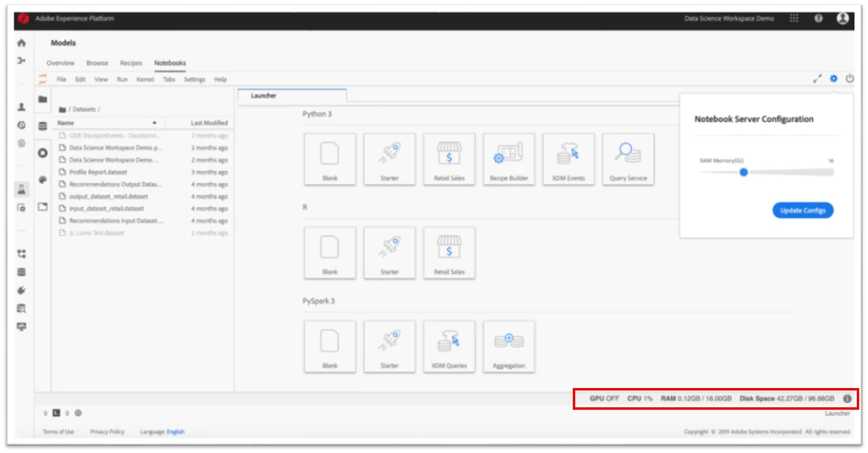The width and height of the screenshot is (868, 453).
Task: Click the info icon in resource status bar
Action: point(847,398)
